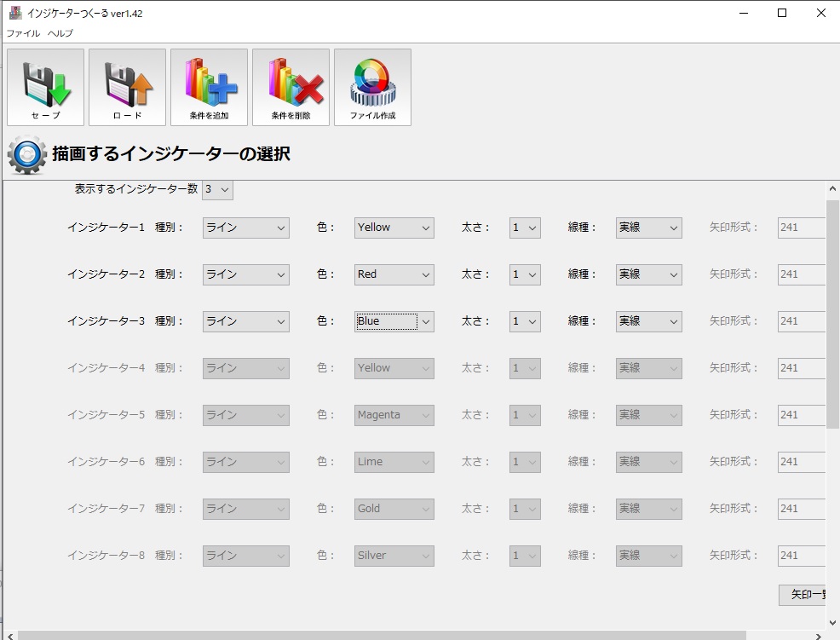Click the gear icon beside 描画するインジケーターの選択
The width and height of the screenshot is (840, 640).
(x=26, y=155)
